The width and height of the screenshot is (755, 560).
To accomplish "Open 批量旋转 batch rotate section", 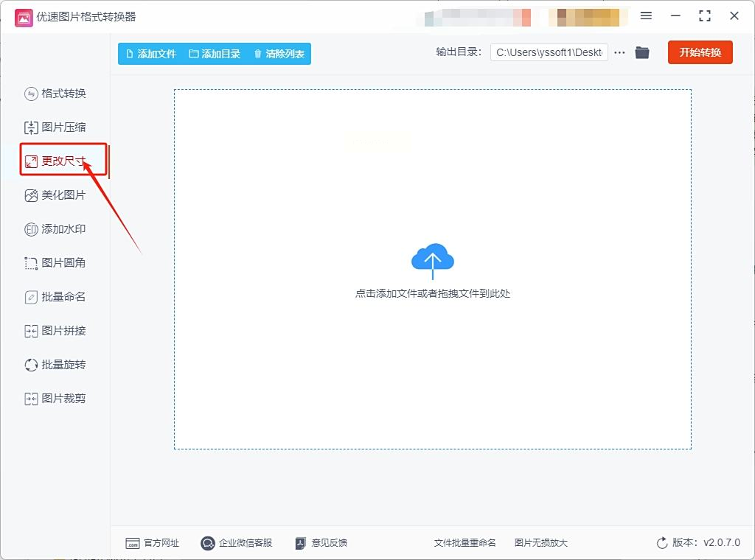I will pyautogui.click(x=55, y=365).
